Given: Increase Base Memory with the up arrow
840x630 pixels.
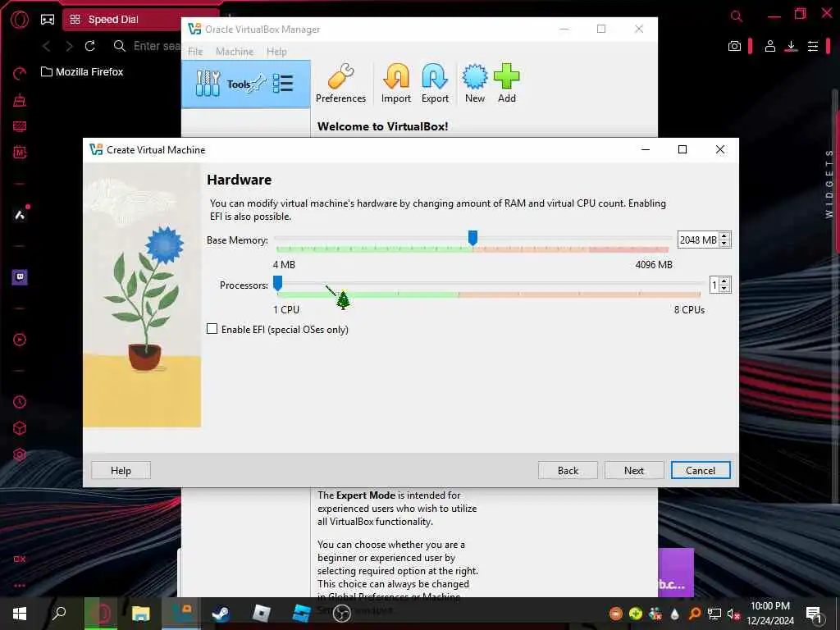Looking at the screenshot, I should pyautogui.click(x=724, y=235).
